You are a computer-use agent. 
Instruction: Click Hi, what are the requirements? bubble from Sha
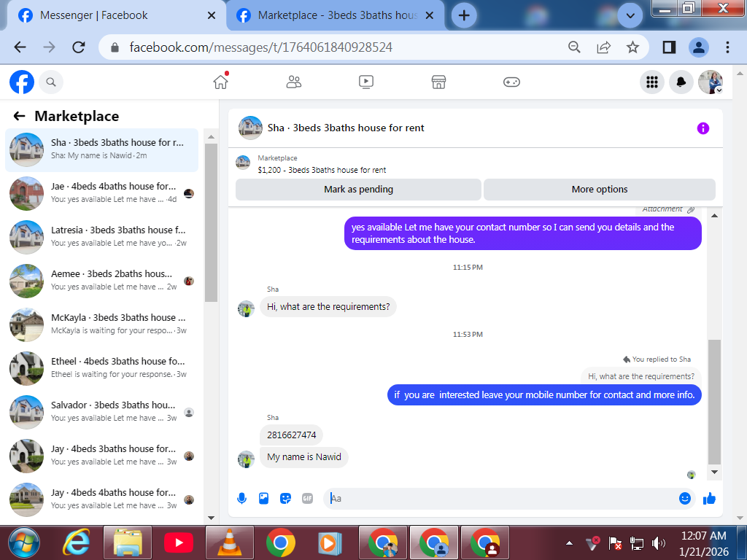[328, 307]
